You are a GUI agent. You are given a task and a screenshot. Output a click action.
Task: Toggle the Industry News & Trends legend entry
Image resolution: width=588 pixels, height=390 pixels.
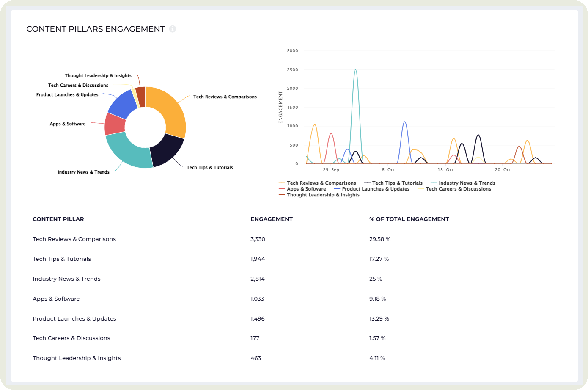click(x=463, y=183)
